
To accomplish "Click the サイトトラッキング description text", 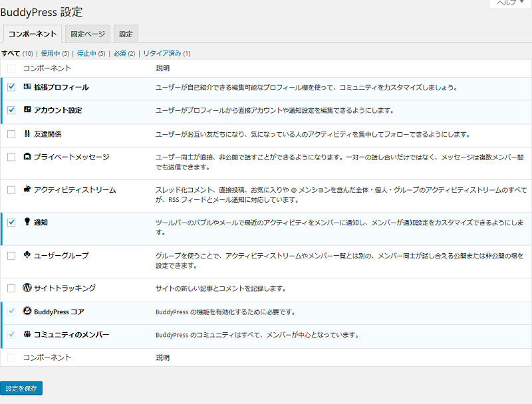I will coord(221,288).
